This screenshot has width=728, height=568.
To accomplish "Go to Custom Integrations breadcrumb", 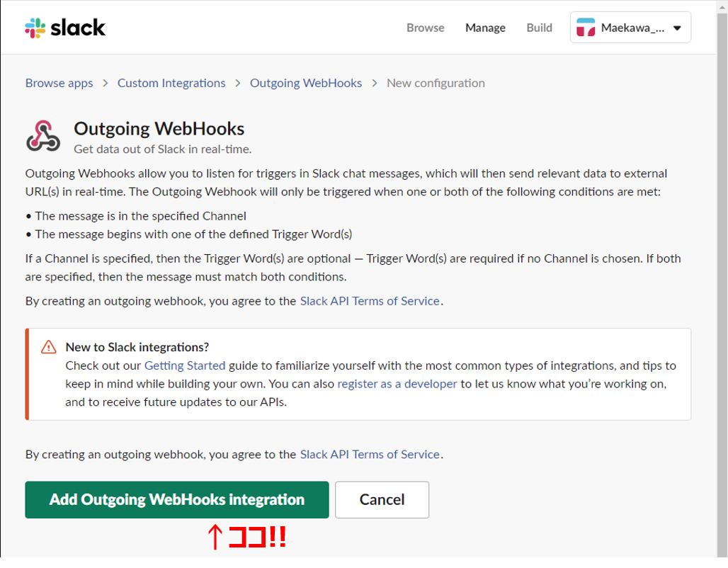I will tap(171, 83).
